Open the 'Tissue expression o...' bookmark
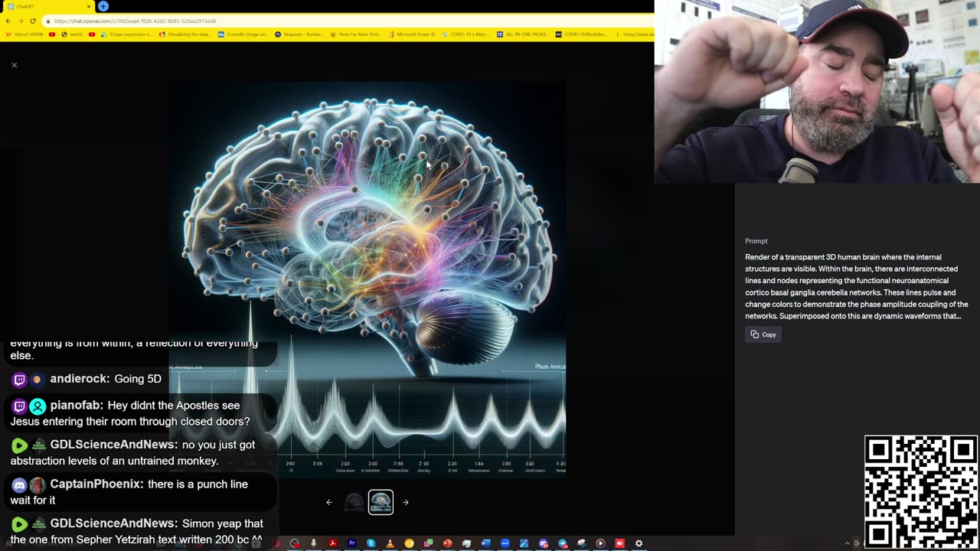 [126, 34]
